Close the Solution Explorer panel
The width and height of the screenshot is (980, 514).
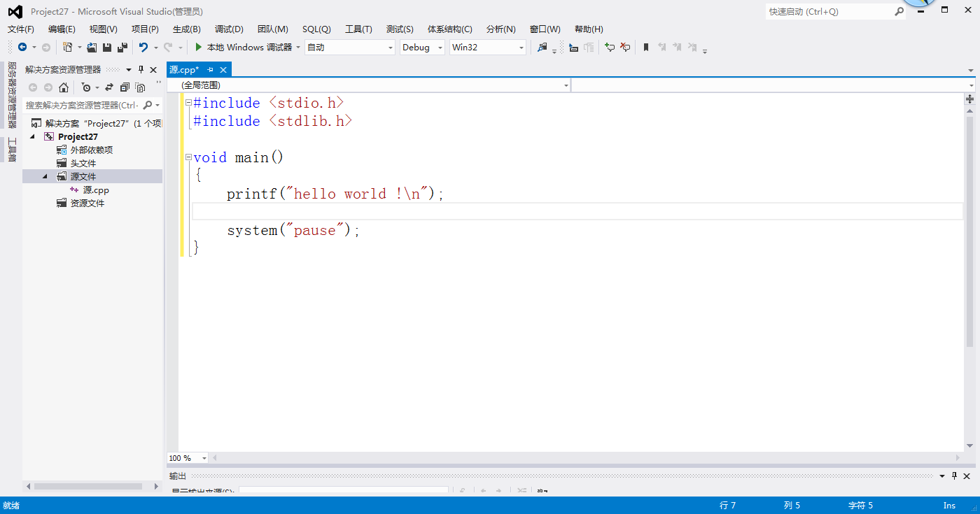pyautogui.click(x=153, y=69)
